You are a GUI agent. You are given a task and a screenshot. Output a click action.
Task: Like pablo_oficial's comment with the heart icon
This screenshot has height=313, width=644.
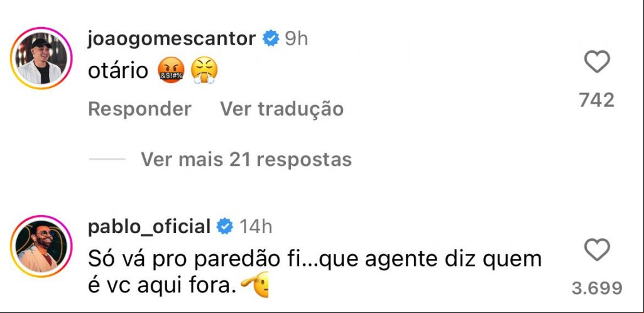coord(597,250)
